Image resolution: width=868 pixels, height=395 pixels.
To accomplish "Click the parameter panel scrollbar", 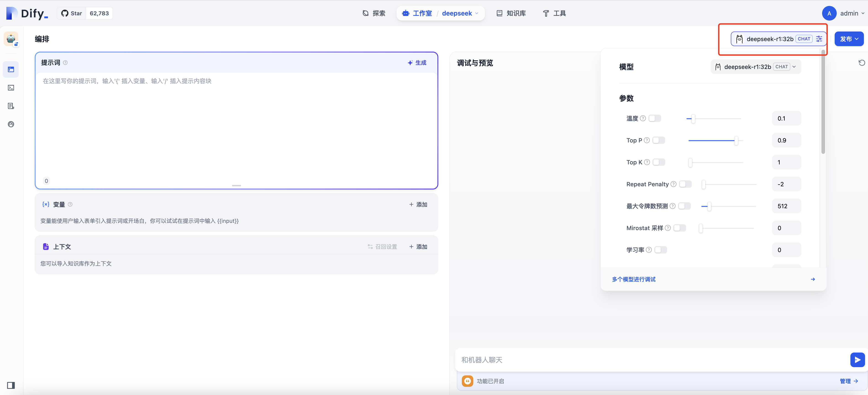I will (x=823, y=102).
